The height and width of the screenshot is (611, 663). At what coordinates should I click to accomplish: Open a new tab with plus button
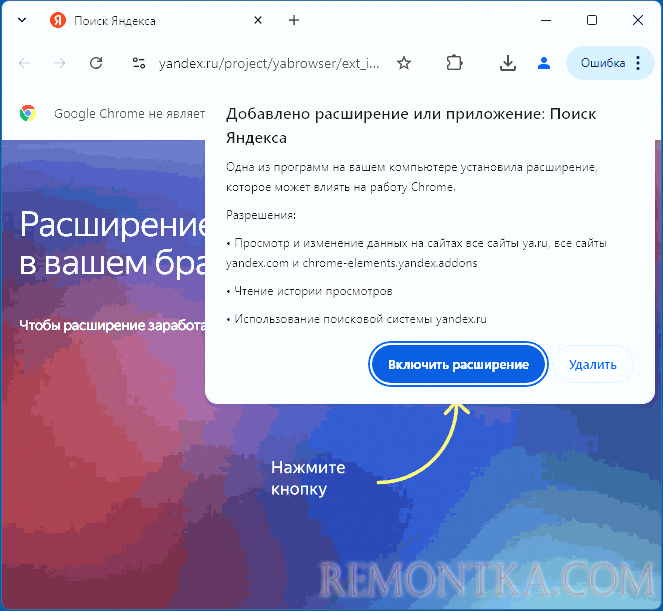(x=294, y=20)
